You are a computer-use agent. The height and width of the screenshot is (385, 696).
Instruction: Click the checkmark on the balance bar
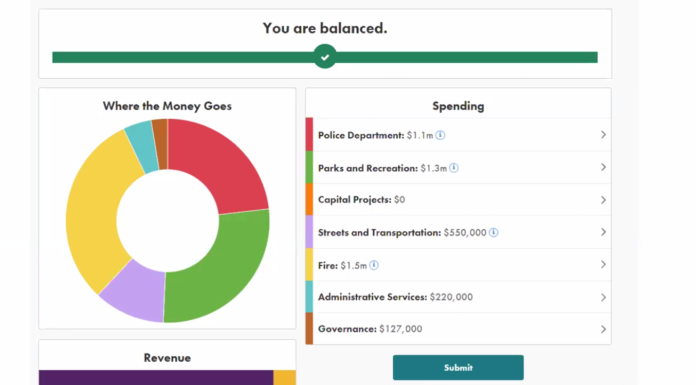(325, 56)
